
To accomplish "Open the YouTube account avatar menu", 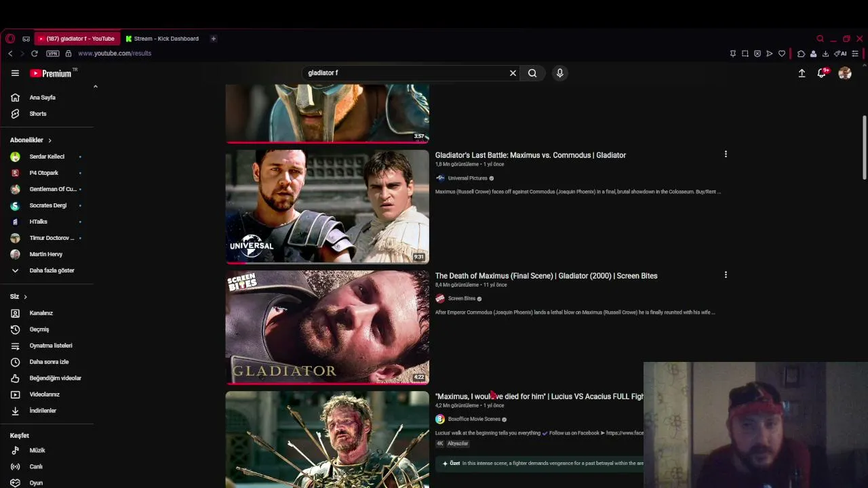I will tap(845, 73).
